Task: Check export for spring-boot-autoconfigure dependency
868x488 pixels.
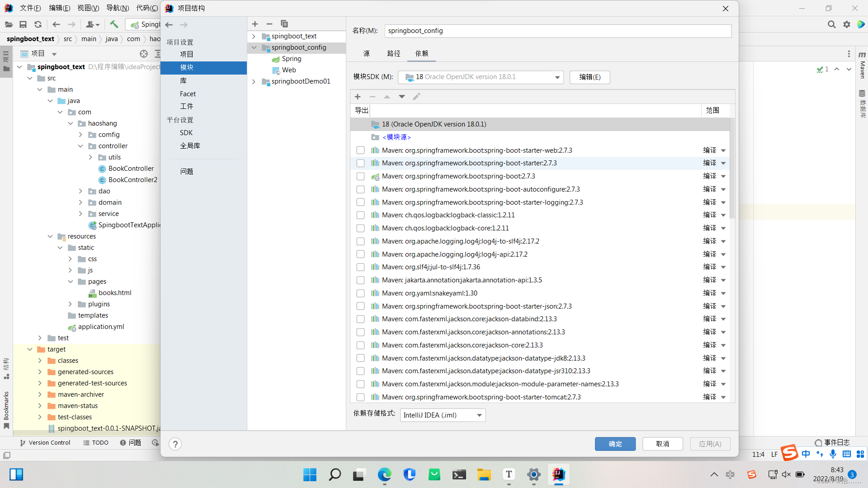Action: (360, 189)
